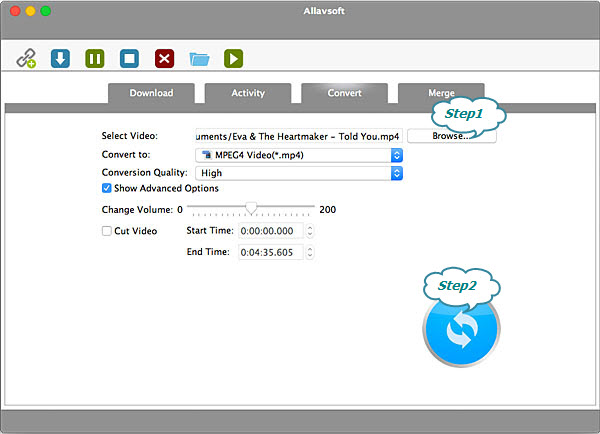Pause downloads with the green pause icon

(95, 59)
